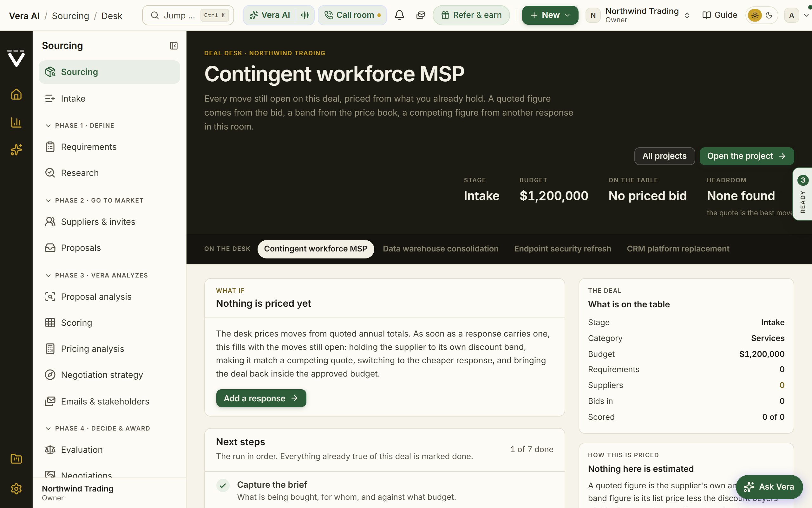Viewport: 812px width, 508px height.
Task: Switch to dark theme moon toggle
Action: [x=769, y=15]
